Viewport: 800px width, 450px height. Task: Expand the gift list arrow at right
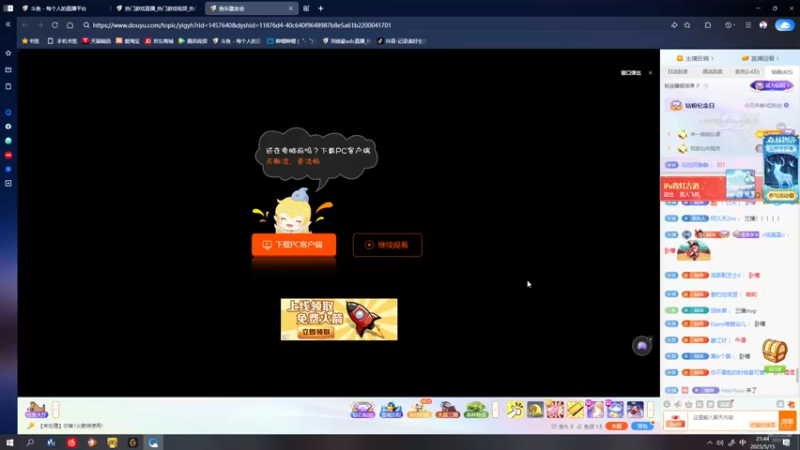[x=650, y=409]
